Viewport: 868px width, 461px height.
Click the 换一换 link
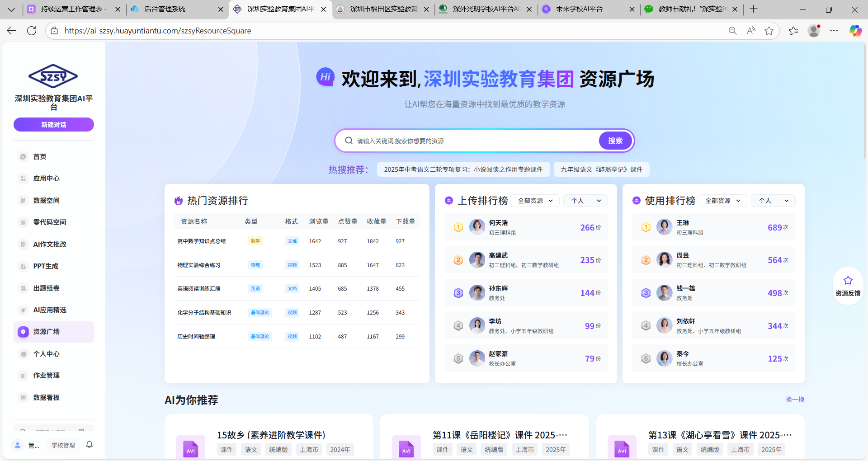(x=795, y=400)
